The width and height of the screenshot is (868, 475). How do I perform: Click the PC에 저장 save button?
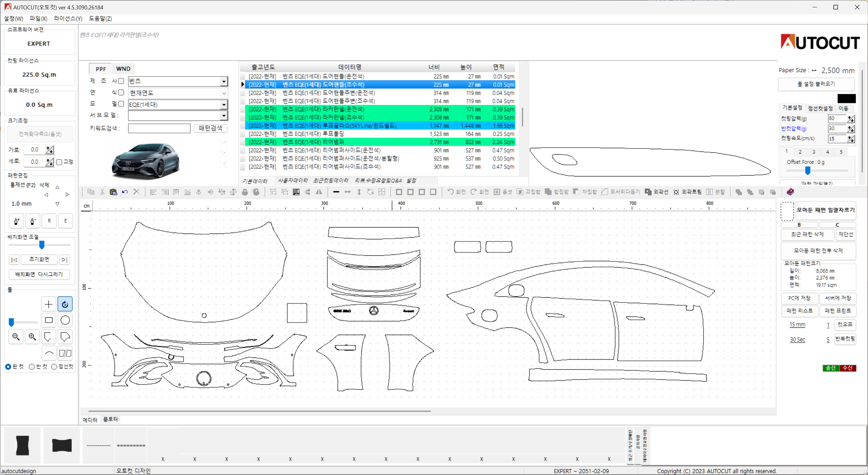click(800, 298)
